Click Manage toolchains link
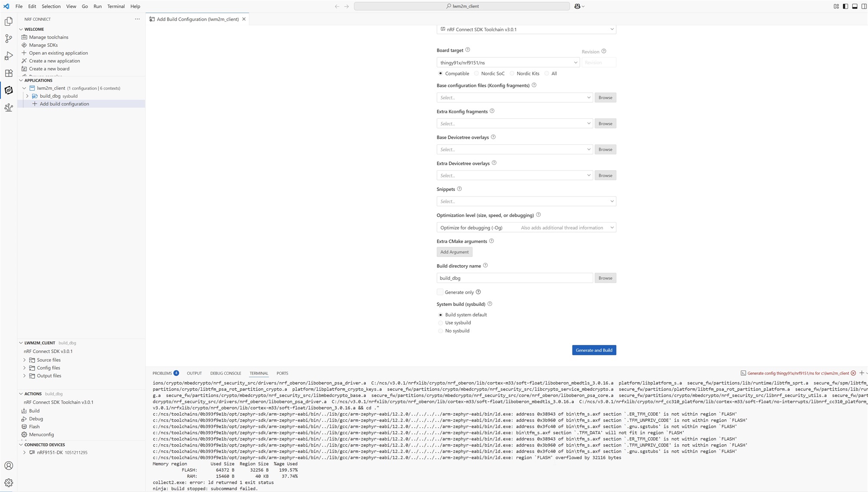The image size is (868, 492). 49,37
